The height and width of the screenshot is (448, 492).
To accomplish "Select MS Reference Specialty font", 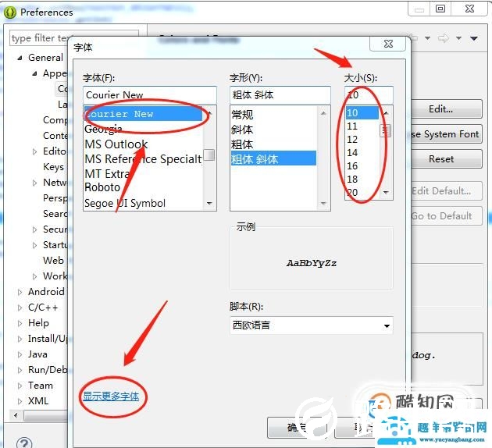I will (143, 159).
